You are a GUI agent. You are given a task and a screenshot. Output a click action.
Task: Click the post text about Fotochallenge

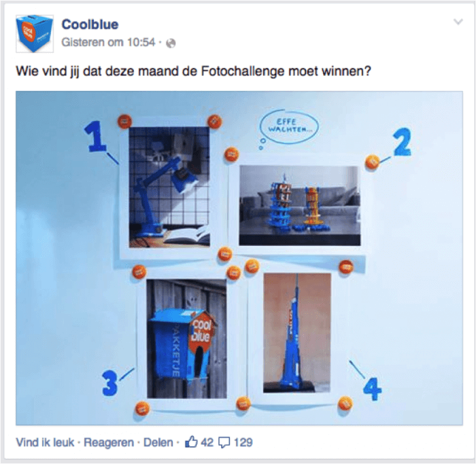click(193, 71)
